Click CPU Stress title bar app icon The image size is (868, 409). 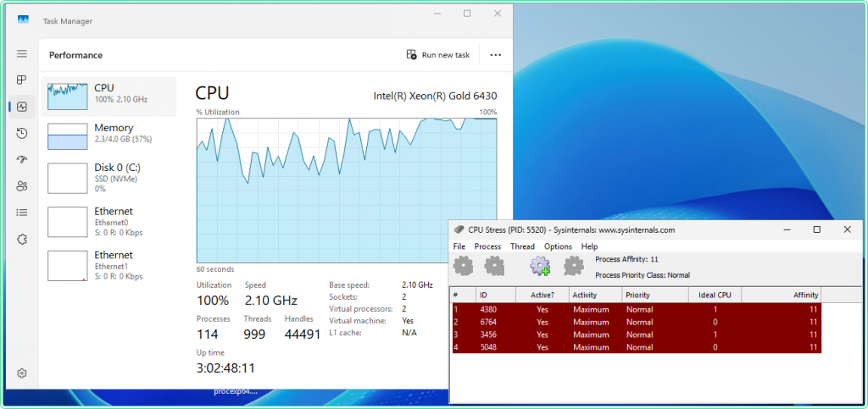(x=459, y=230)
